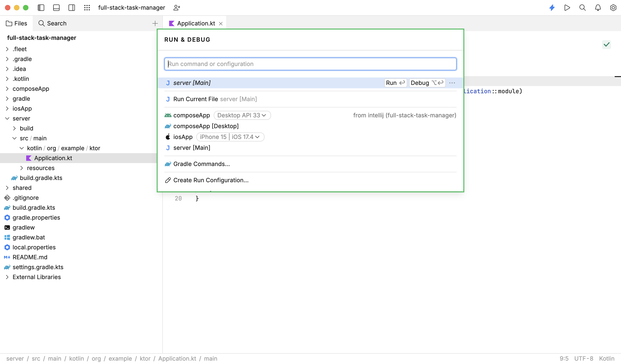Open the settings hexagon icon
This screenshot has width=621, height=364.
(x=613, y=8)
